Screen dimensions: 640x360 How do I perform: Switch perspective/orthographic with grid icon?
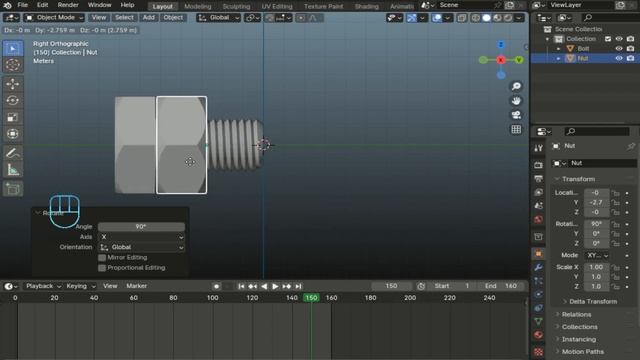(516, 129)
